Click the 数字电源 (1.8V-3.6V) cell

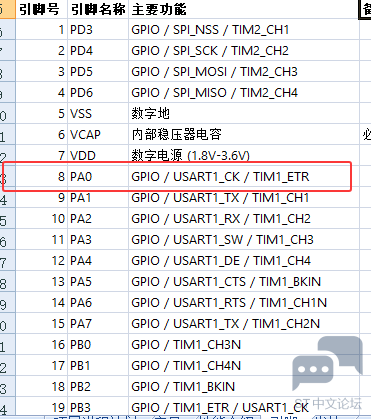click(x=244, y=156)
